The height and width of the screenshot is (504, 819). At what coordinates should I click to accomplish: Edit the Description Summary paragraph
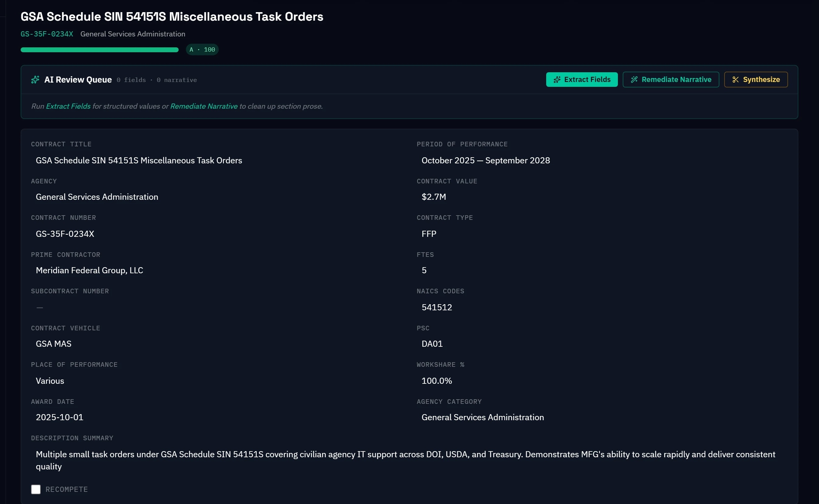406,460
